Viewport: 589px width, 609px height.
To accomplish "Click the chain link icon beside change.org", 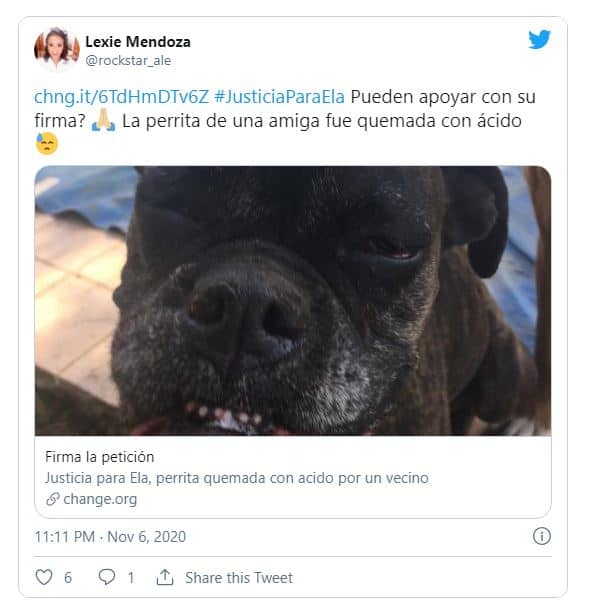I will pos(53,499).
